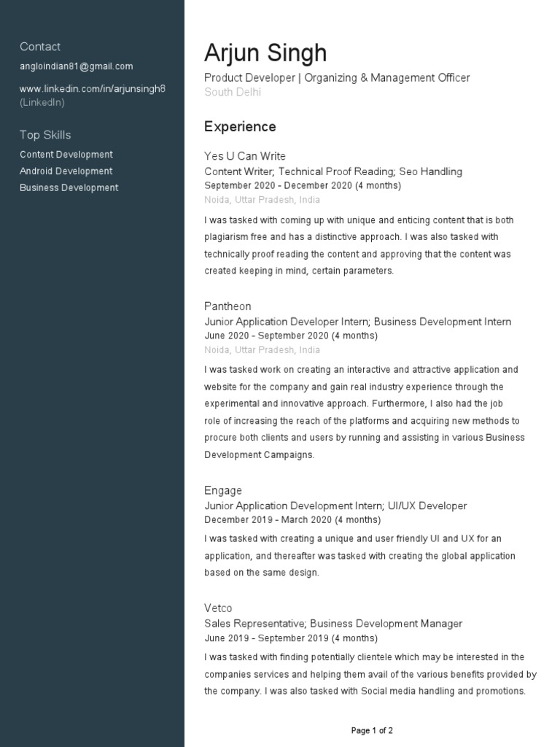The height and width of the screenshot is (747, 560).
Task: Click the UI/UX Developer job title line
Action: (x=335, y=506)
